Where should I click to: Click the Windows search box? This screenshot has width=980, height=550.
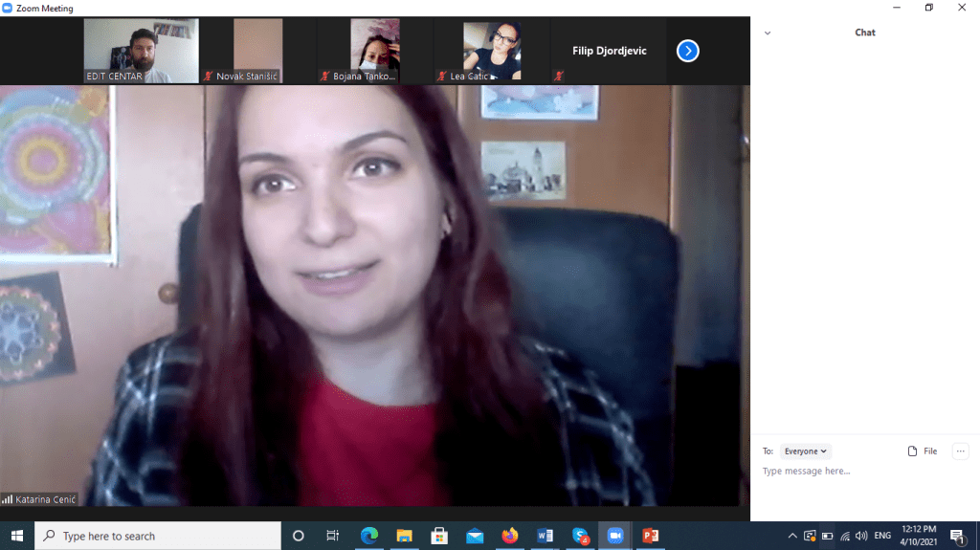pyautogui.click(x=158, y=536)
